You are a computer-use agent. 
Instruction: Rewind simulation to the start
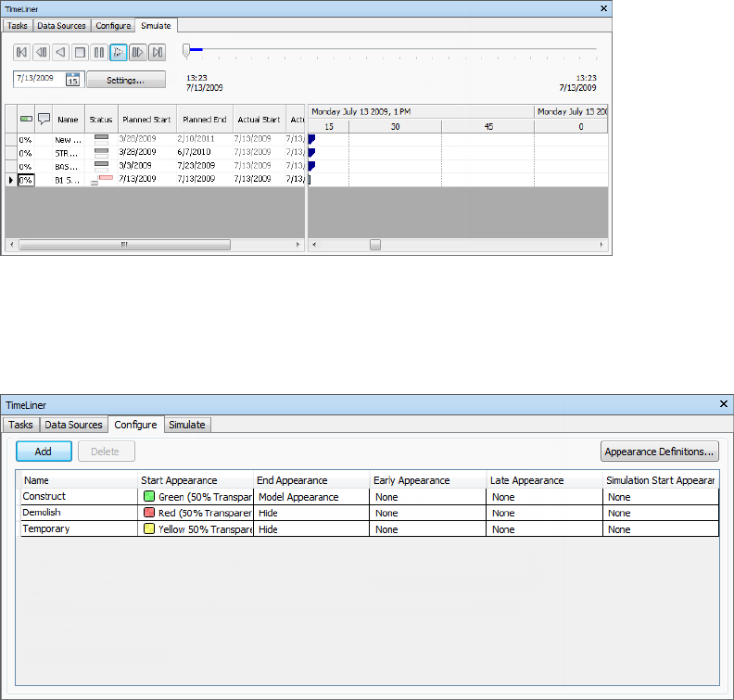point(21,53)
